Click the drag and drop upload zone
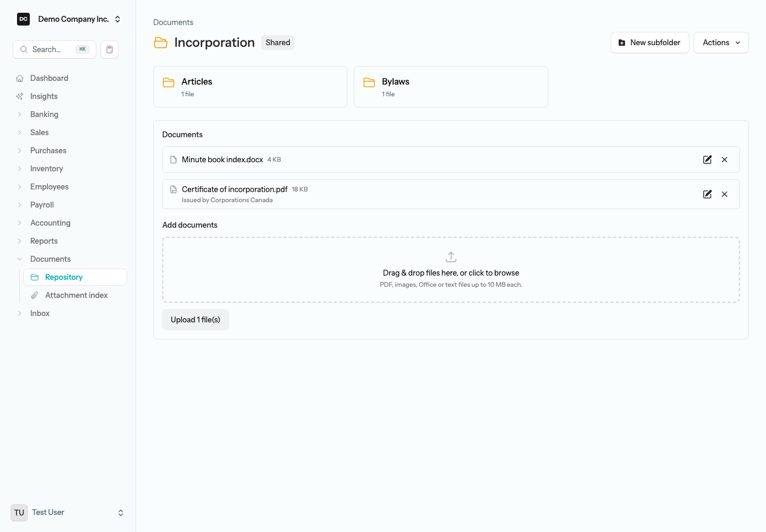 point(451,270)
